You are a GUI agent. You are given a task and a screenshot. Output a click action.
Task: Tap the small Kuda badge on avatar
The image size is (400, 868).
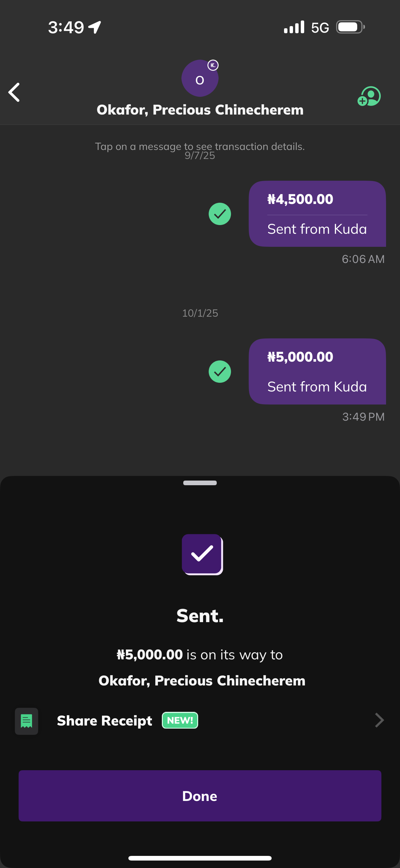click(213, 65)
